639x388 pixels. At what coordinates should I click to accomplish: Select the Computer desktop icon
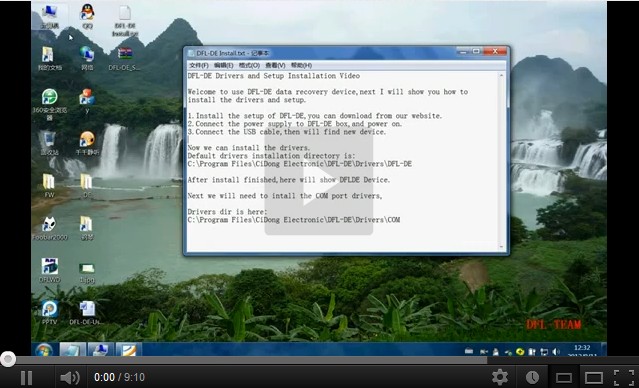[x=50, y=16]
